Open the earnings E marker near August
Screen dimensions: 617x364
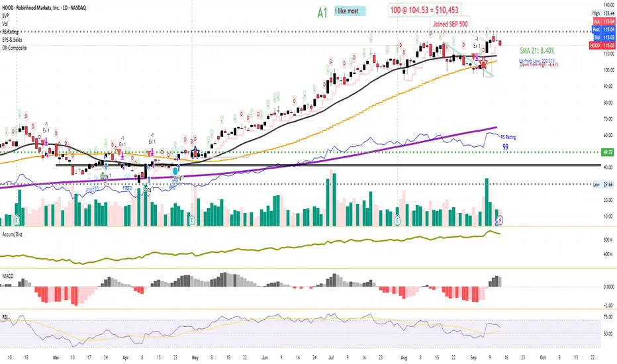397,220
